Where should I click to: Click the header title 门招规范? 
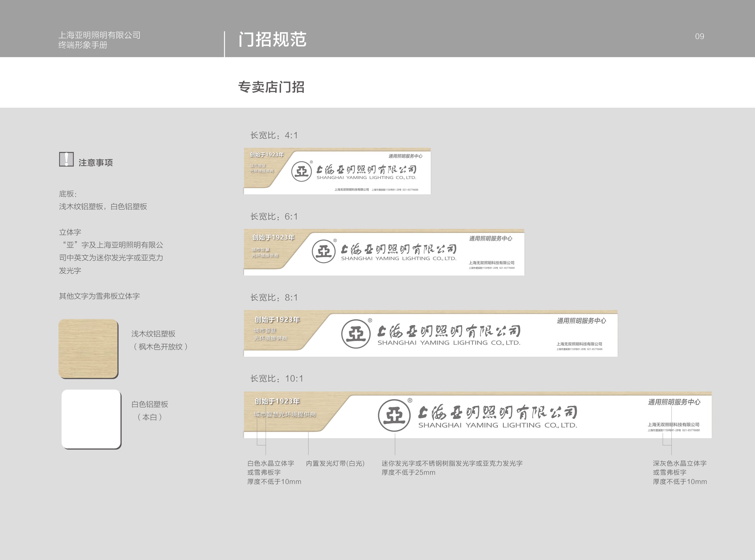(x=272, y=39)
